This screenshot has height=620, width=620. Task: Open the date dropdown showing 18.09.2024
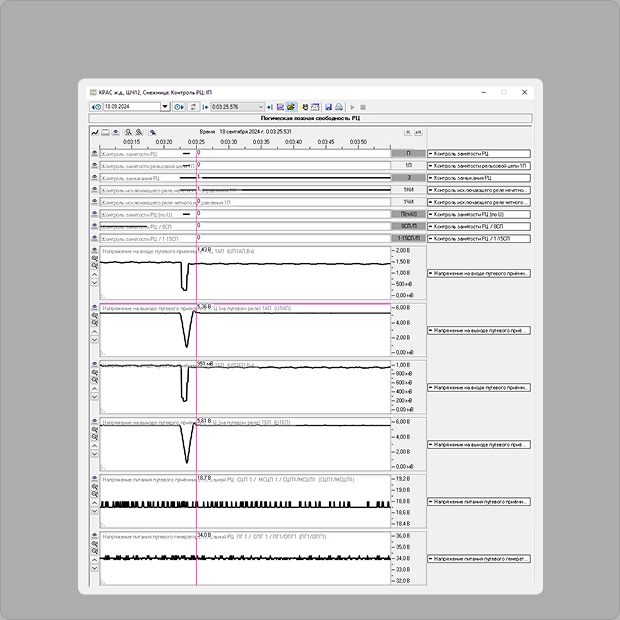pos(165,107)
